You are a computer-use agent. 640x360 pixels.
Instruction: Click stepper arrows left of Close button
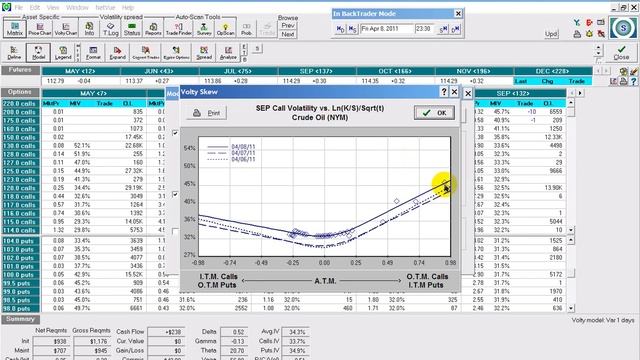598,51
